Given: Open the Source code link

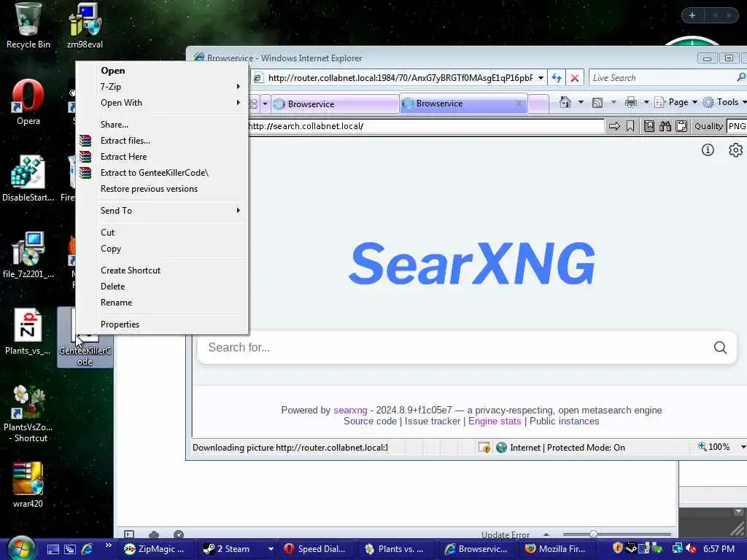Looking at the screenshot, I should 370,421.
